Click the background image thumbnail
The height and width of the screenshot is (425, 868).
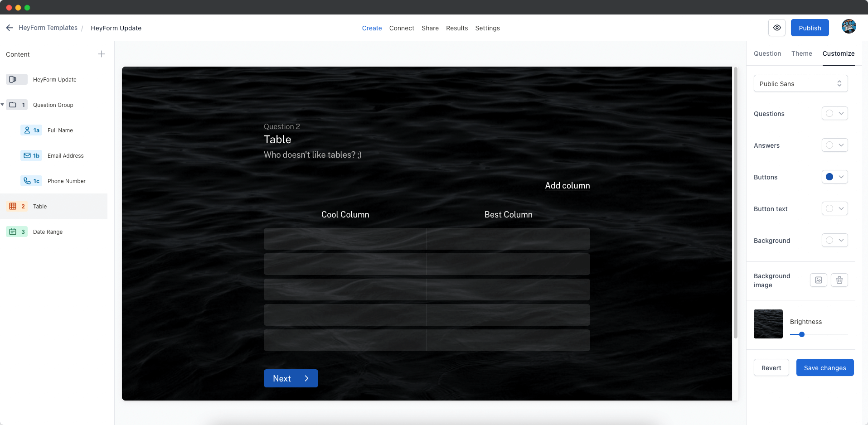point(768,324)
